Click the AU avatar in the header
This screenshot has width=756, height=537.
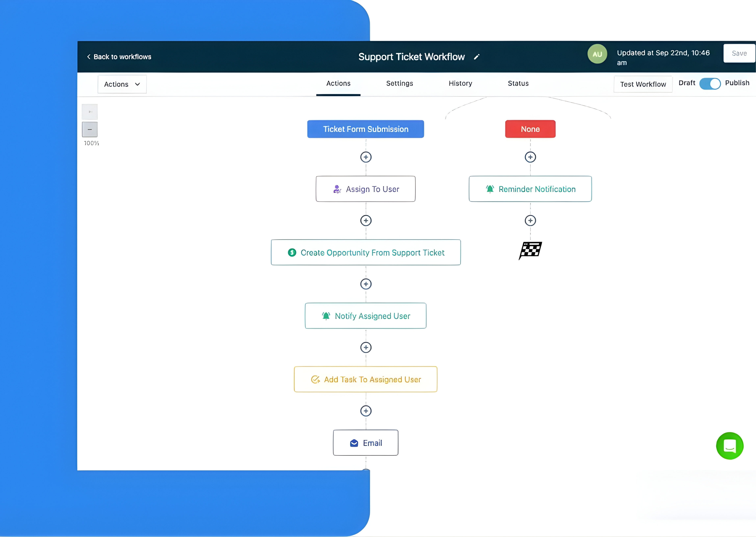coord(597,54)
